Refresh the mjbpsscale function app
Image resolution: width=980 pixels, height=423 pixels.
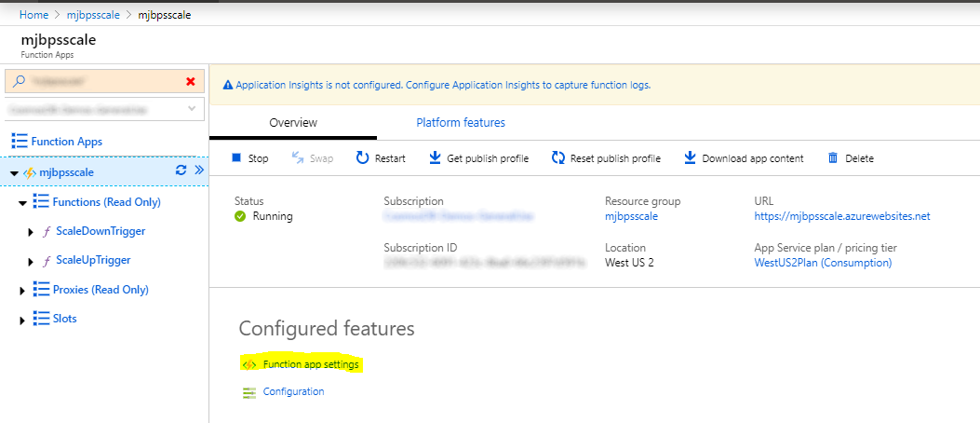[181, 171]
